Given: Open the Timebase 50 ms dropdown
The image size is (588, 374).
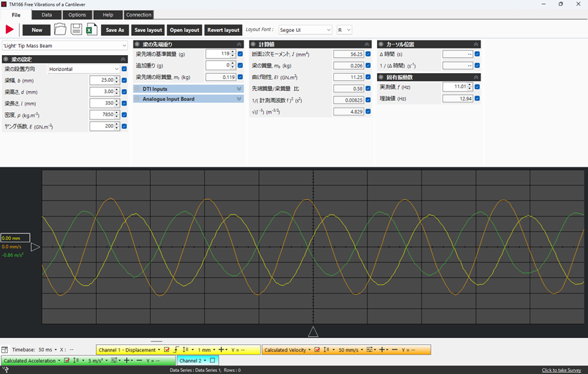Looking at the screenshot, I should pyautogui.click(x=48, y=349).
